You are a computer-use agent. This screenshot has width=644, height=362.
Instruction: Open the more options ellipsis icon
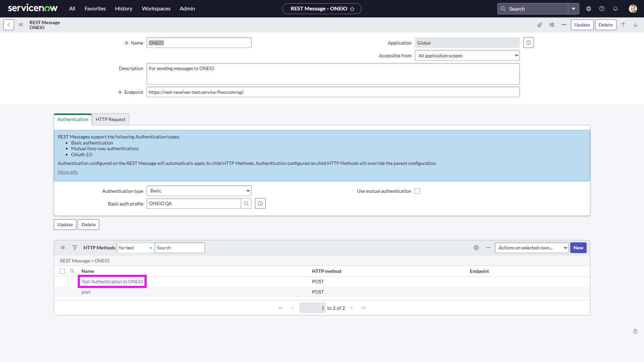point(564,25)
